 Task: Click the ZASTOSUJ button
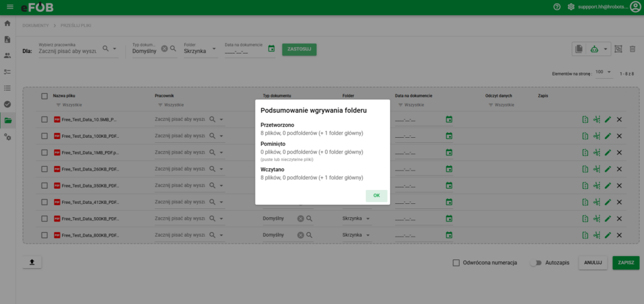299,49
